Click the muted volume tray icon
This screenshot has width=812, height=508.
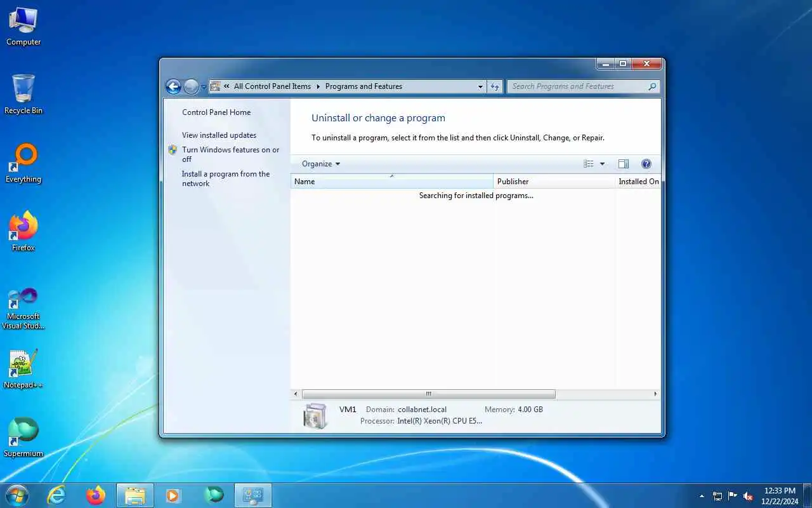[x=748, y=496]
